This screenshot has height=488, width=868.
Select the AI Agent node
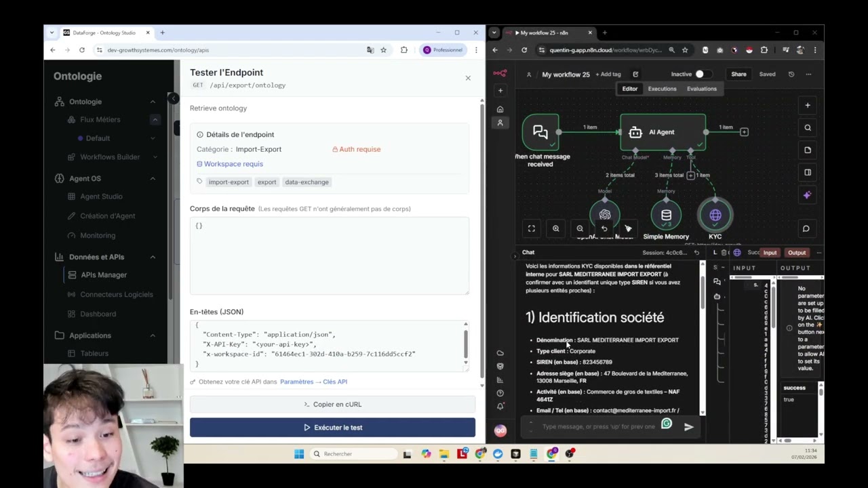pos(663,132)
